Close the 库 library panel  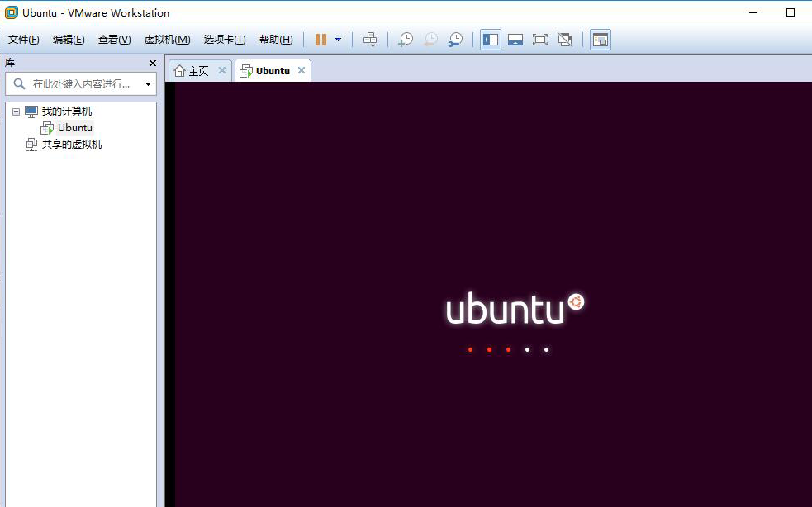[152, 63]
